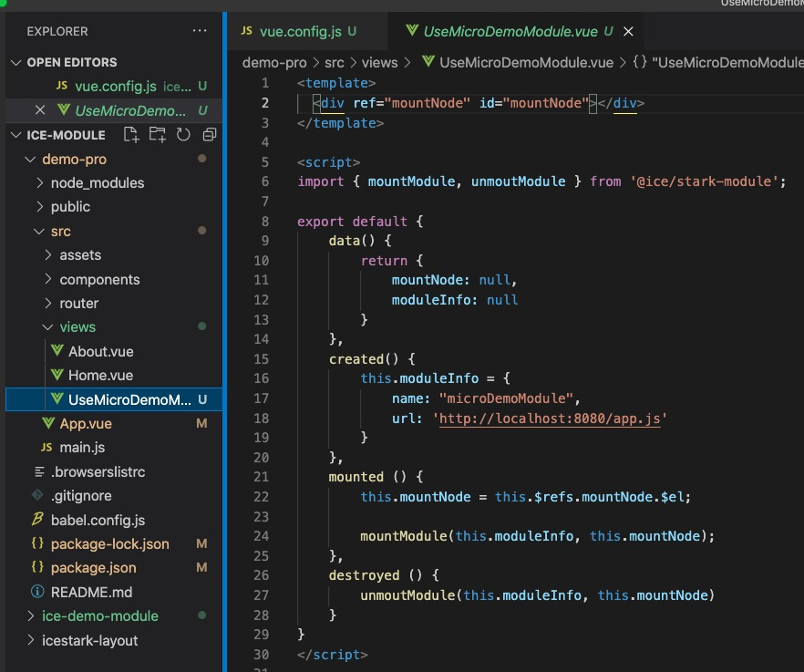This screenshot has height=672, width=804.
Task: Expand the router folder
Action: [48, 303]
